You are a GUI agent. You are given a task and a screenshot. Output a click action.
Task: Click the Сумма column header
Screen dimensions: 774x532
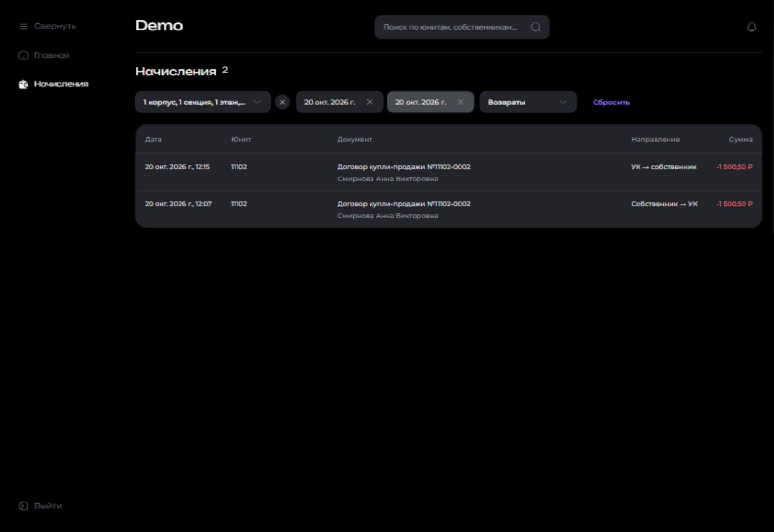coord(741,139)
